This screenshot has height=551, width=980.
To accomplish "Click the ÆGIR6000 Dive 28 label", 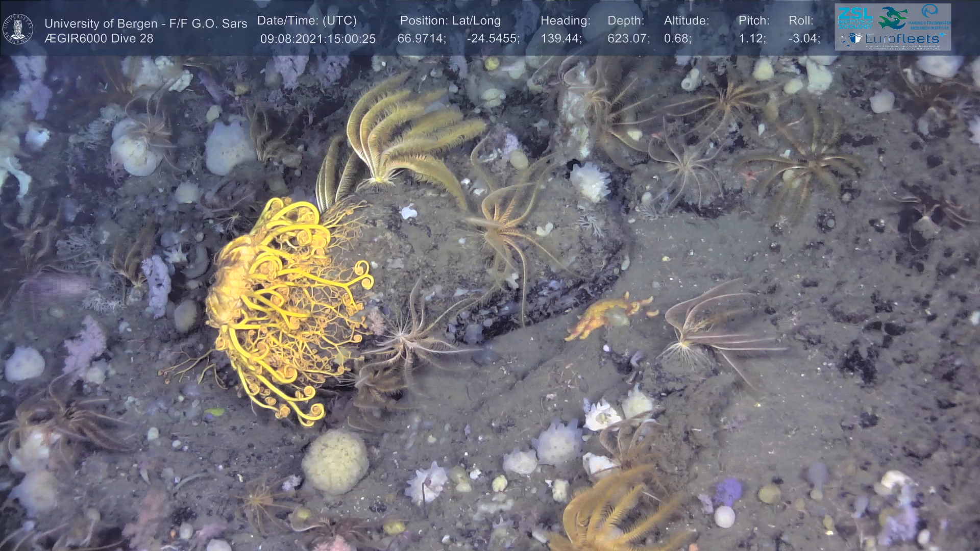I will pos(99,38).
